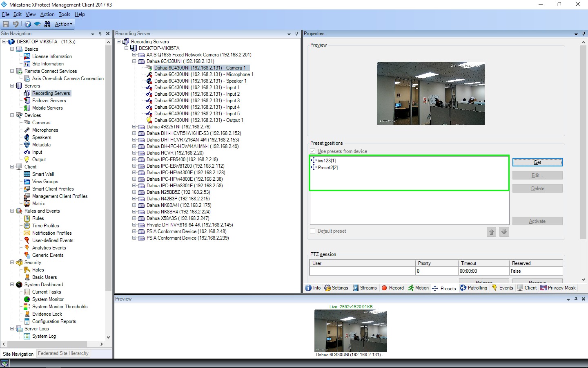Expand AXIS Q1635 Fixed Network Camera node
The height and width of the screenshot is (368, 588).
tap(134, 55)
